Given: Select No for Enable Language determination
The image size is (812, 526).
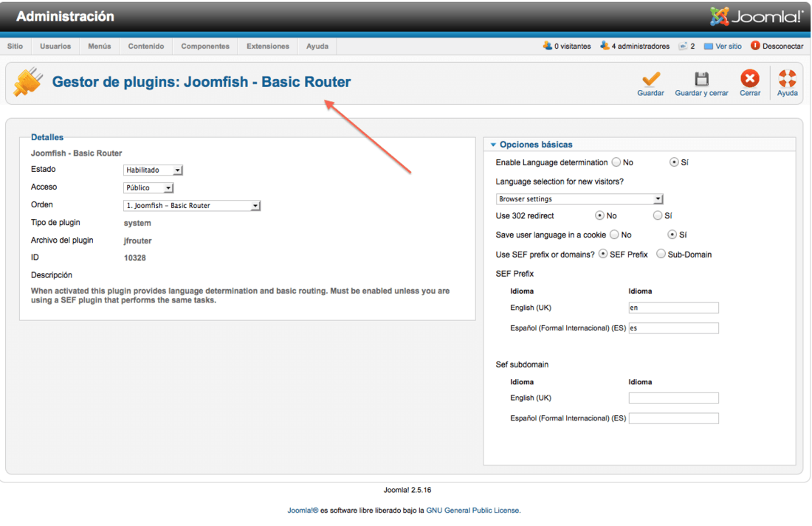Looking at the screenshot, I should [616, 162].
